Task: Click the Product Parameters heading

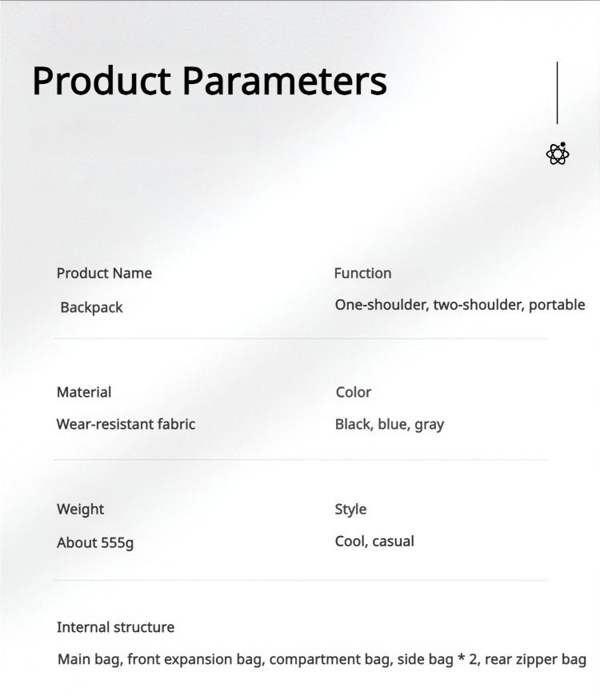Action: tap(210, 81)
